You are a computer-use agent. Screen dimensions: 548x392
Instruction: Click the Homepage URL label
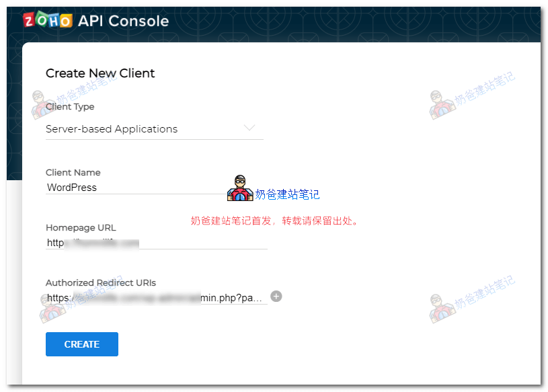click(81, 227)
